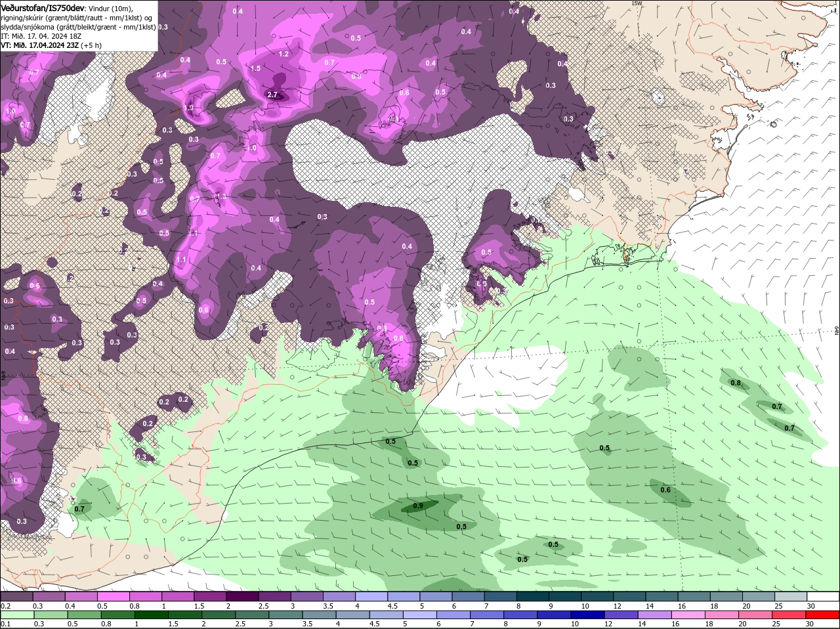Pick the dark teal 8 swatch in snow legend
The height and width of the screenshot is (629, 840).
(x=533, y=596)
